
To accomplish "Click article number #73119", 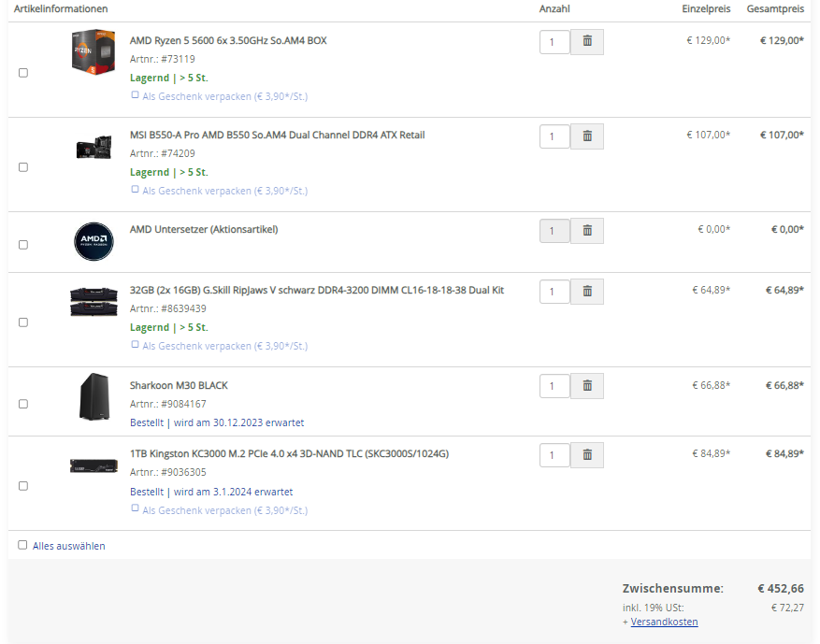I will 178,59.
